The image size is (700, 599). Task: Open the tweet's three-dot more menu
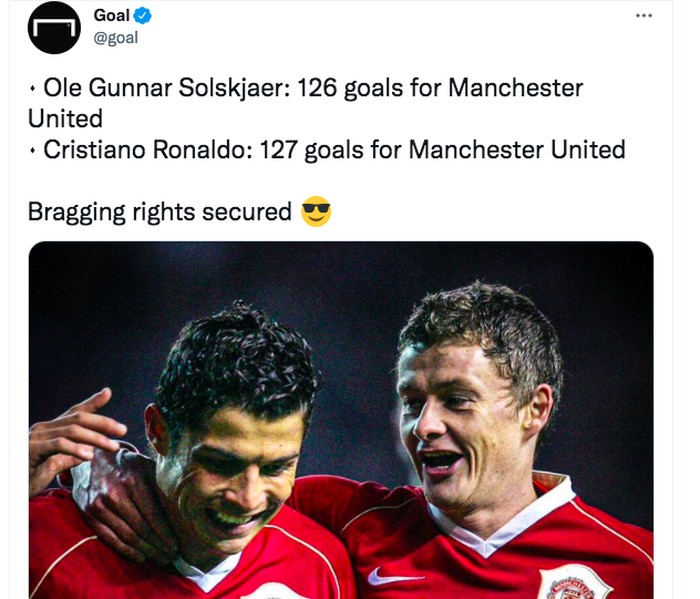coord(644,16)
